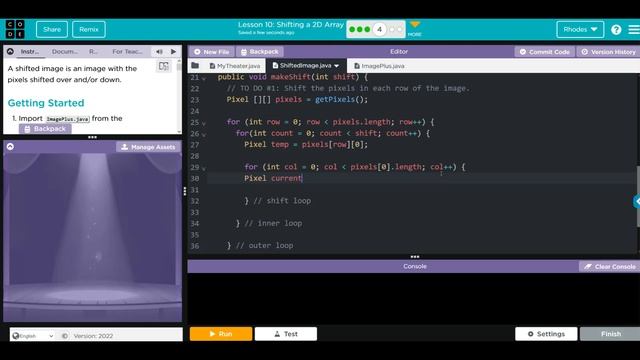Open the English language dropdown
Viewport: 640px width, 360px height.
(33, 336)
